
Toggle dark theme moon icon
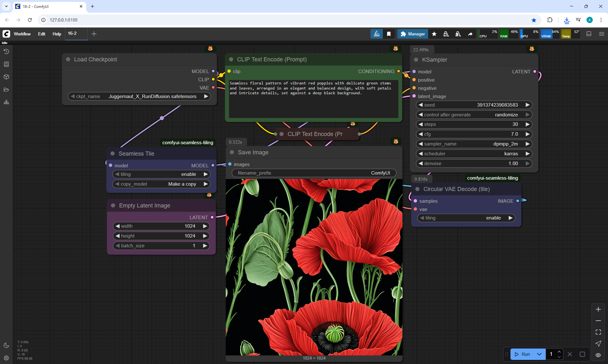tap(6, 345)
